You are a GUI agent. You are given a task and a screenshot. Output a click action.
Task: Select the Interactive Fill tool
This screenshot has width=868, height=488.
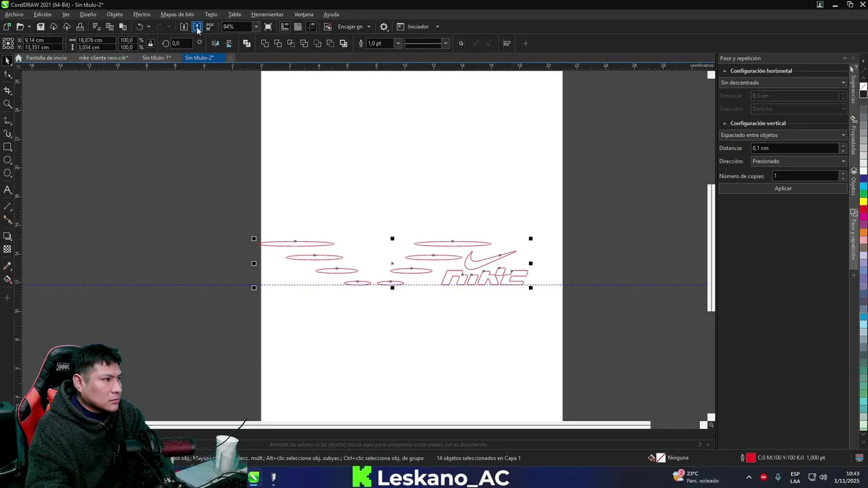coord(7,279)
